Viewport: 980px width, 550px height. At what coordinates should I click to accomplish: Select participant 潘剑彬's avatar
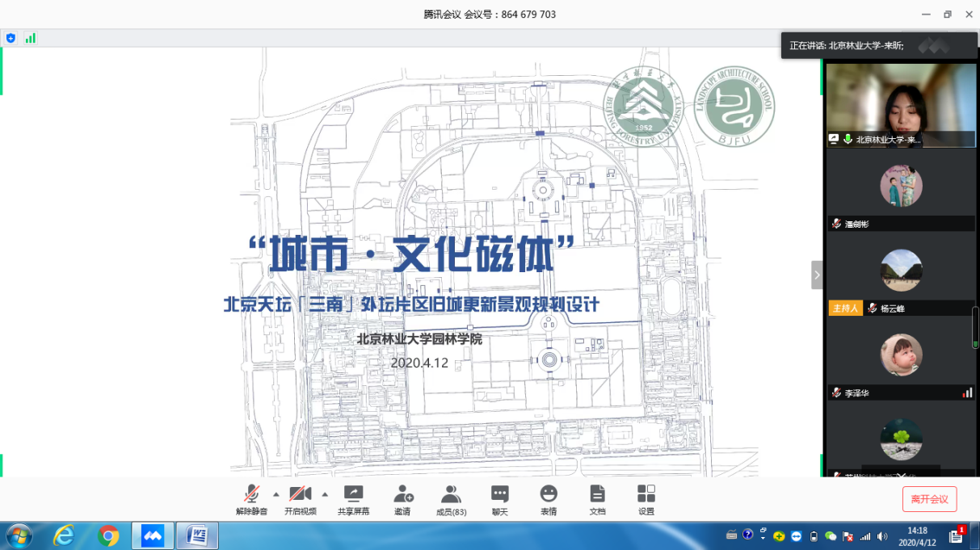point(901,187)
